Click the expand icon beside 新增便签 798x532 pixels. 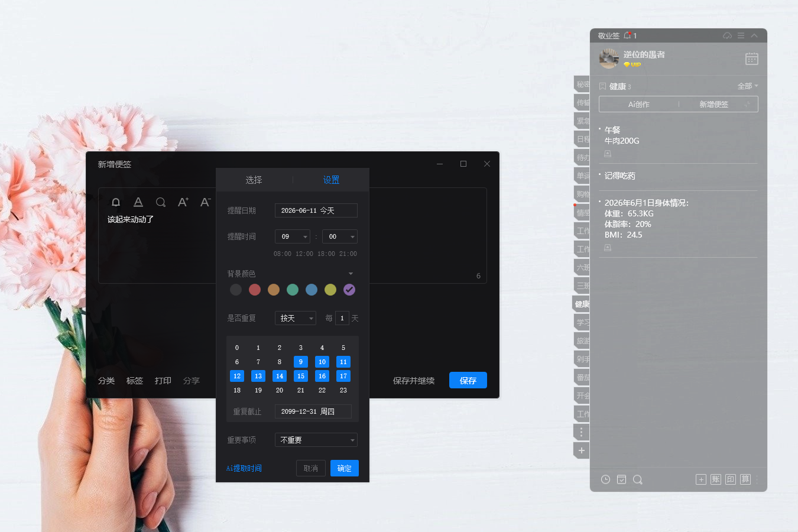coord(747,104)
